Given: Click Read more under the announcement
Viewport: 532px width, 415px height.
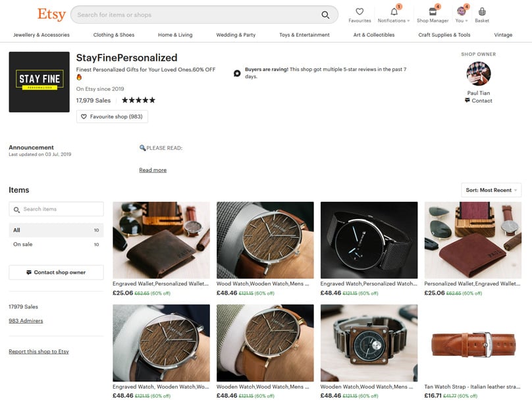Looking at the screenshot, I should coord(153,170).
